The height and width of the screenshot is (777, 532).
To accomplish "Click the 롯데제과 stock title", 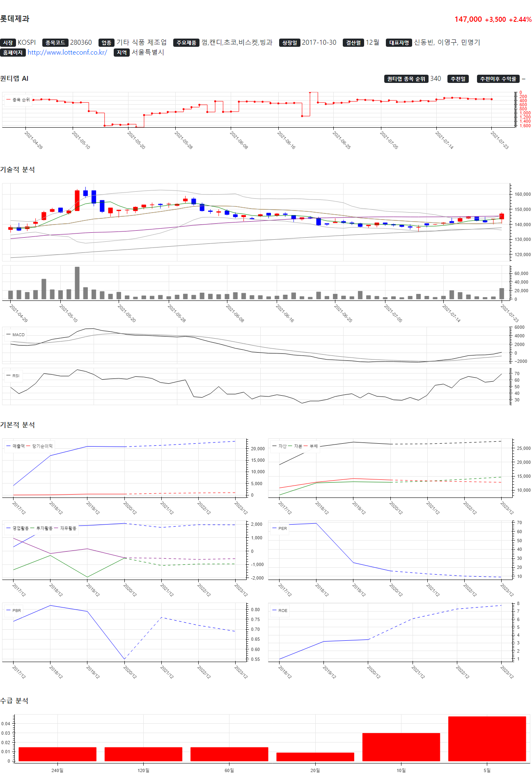I will (x=15, y=19).
